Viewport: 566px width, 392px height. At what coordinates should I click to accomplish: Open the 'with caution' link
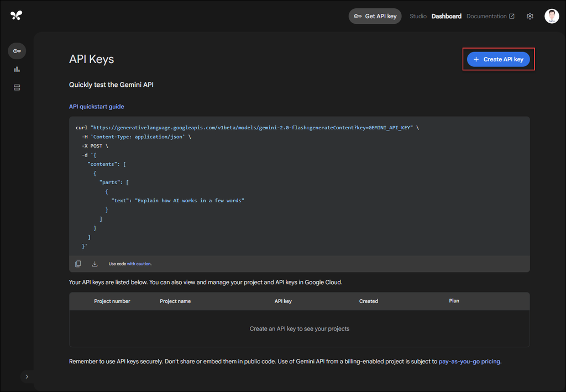pos(139,264)
